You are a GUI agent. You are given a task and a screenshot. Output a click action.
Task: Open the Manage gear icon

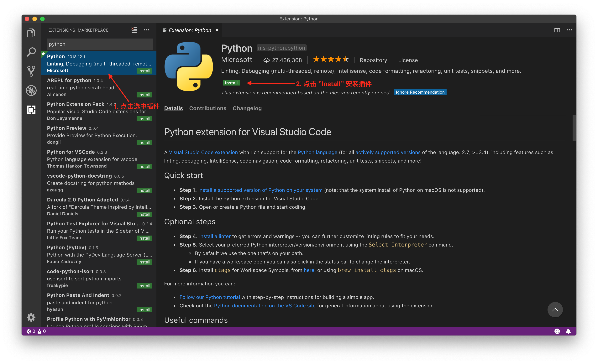tap(31, 317)
